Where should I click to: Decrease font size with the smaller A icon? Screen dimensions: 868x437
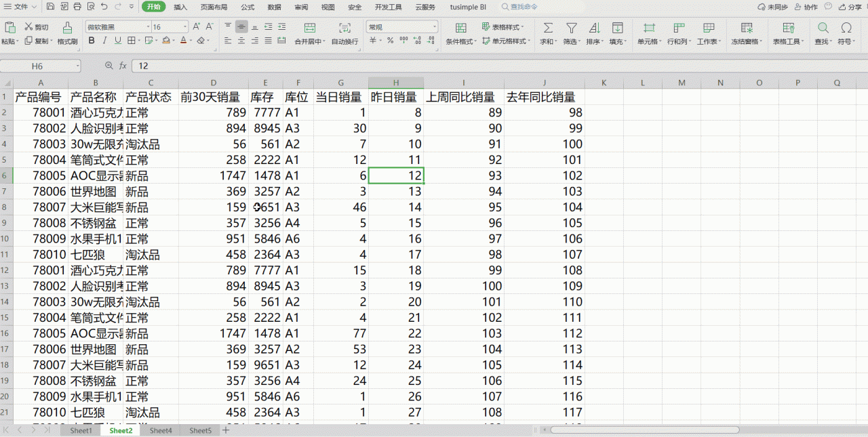tap(211, 27)
